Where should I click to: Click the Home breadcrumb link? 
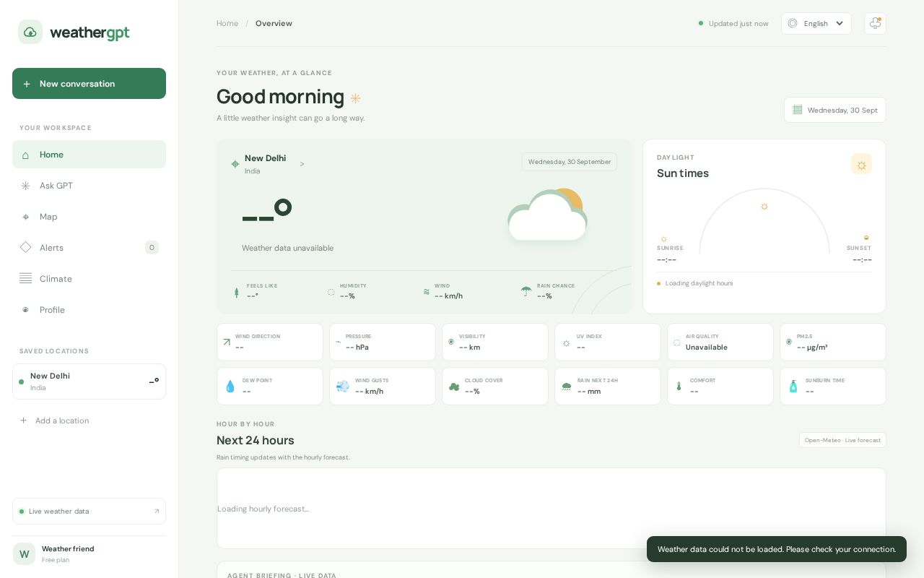coord(227,23)
